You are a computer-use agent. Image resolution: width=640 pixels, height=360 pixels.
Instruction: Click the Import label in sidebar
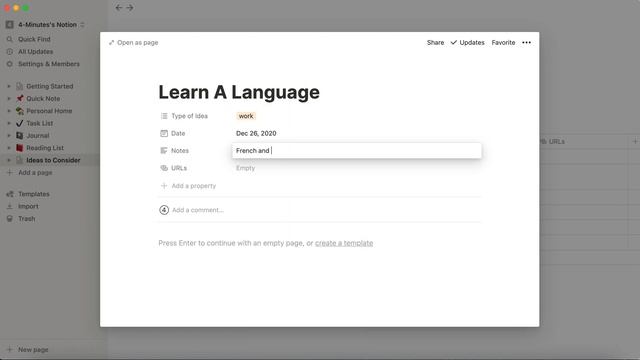tap(28, 206)
